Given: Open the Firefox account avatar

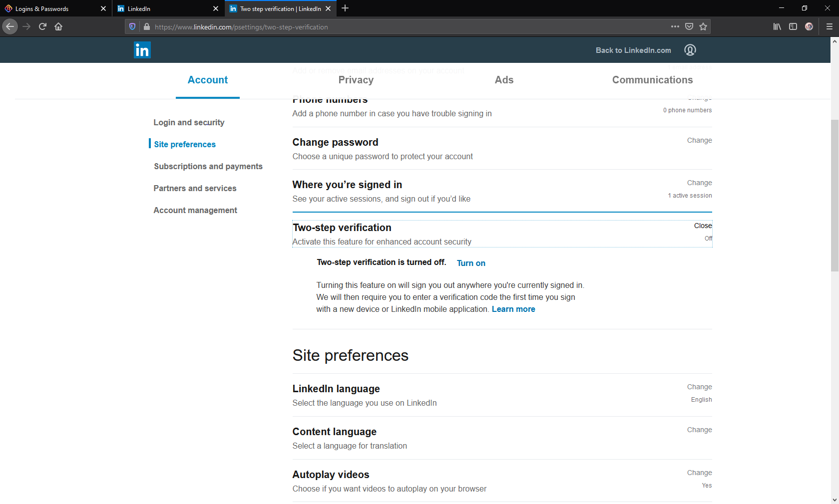Looking at the screenshot, I should point(809,26).
